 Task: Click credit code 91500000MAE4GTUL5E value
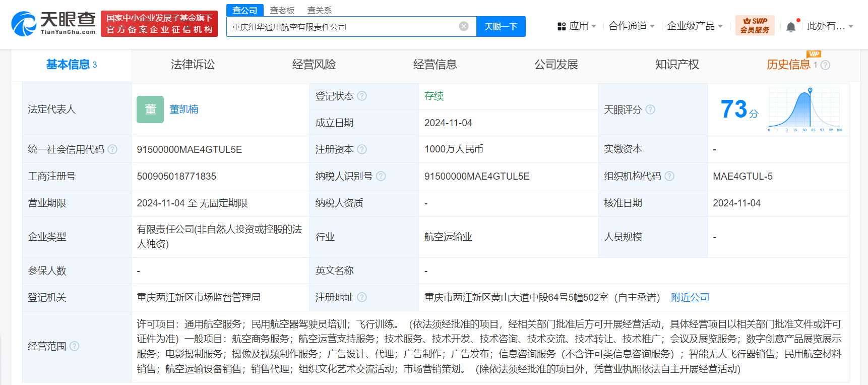click(x=189, y=149)
